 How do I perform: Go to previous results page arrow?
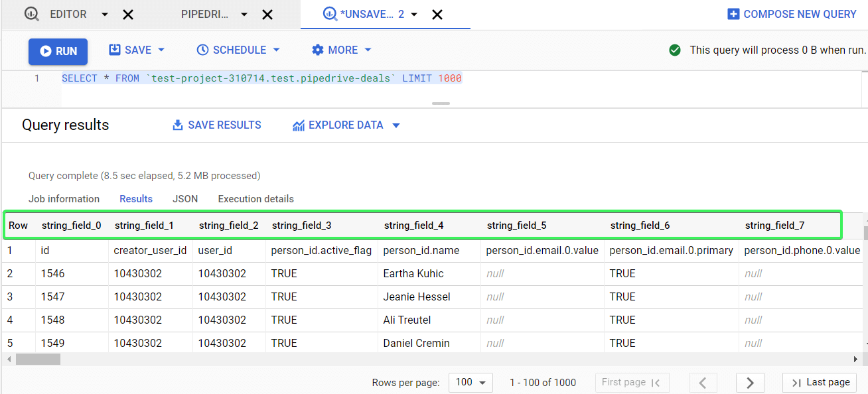[x=703, y=383]
